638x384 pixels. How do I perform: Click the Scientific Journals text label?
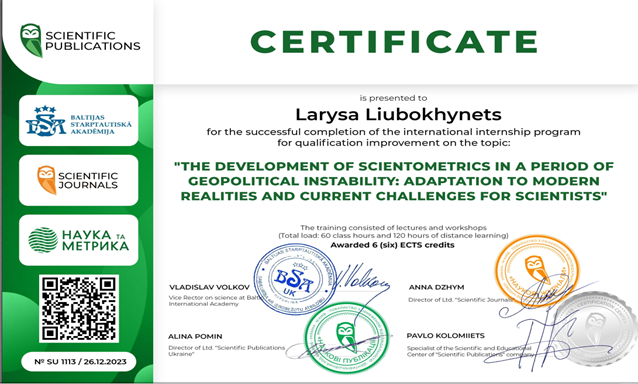pyautogui.click(x=88, y=180)
